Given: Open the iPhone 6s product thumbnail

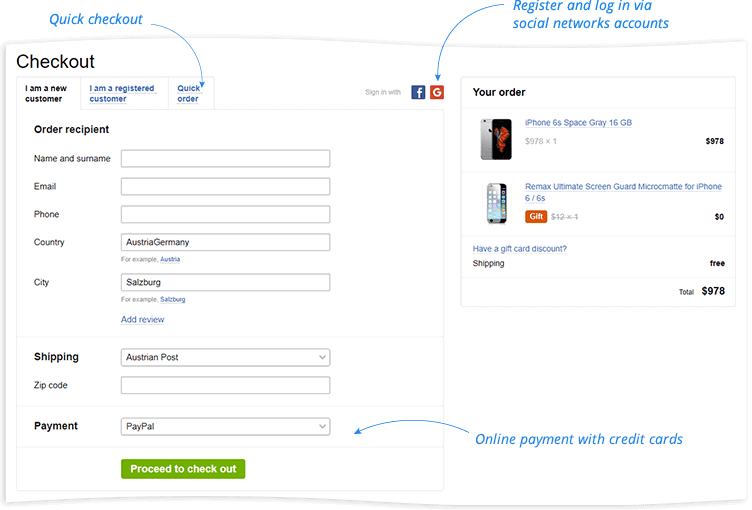Looking at the screenshot, I should tap(495, 139).
